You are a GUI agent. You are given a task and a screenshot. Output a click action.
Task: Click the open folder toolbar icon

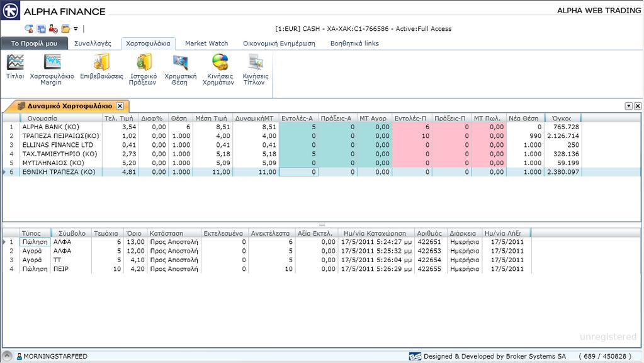coord(65,29)
